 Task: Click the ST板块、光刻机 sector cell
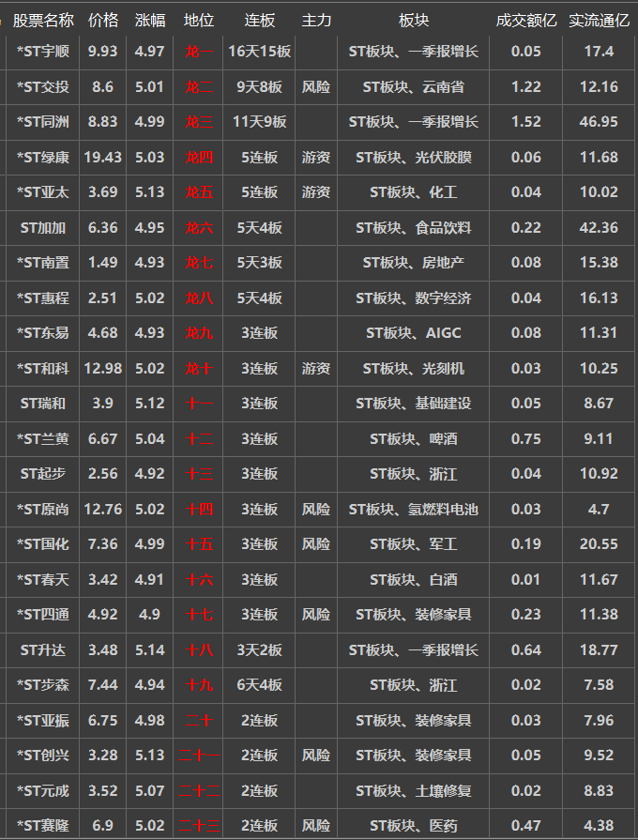pos(413,369)
